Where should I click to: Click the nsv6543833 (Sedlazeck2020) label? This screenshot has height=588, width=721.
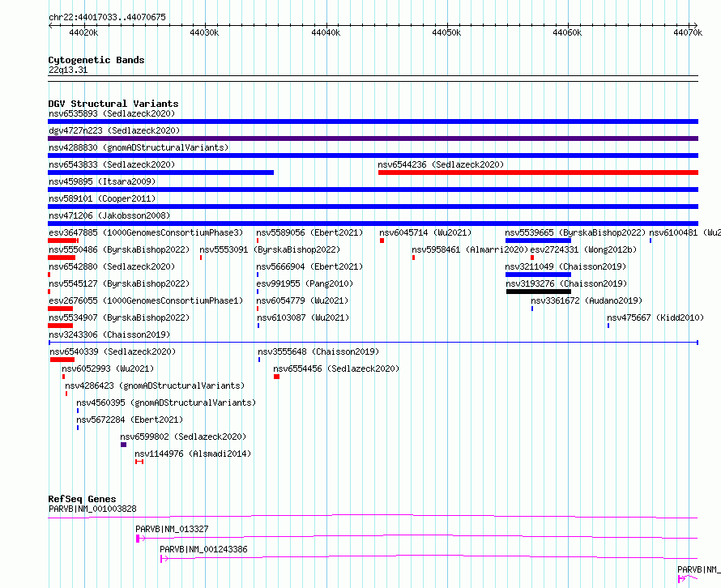point(112,164)
